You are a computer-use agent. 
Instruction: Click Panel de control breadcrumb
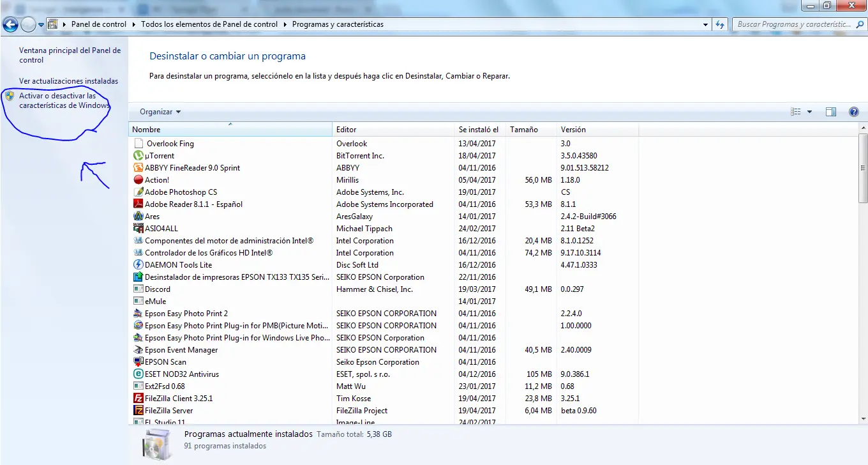99,24
